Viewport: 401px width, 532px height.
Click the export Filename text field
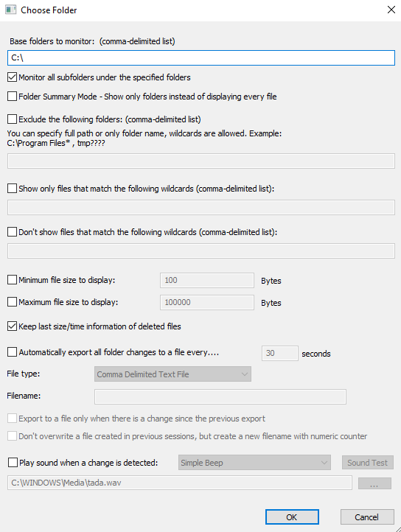tap(220, 396)
